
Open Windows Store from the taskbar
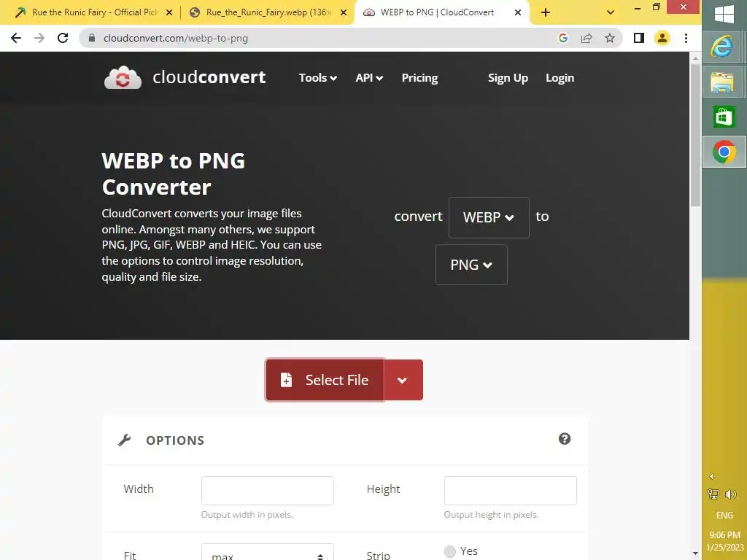coord(724,117)
